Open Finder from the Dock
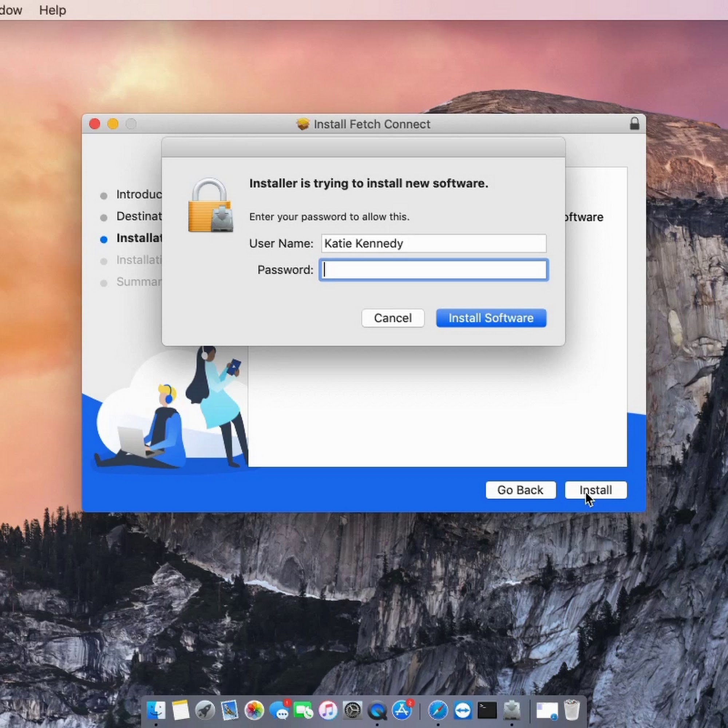728x728 pixels. (156, 711)
